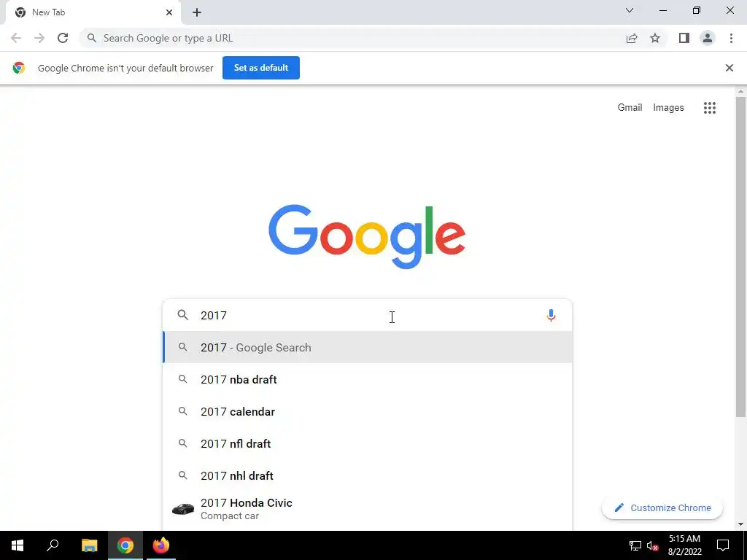Expand the tab search chevron
This screenshot has height=560, width=747.
click(x=630, y=10)
